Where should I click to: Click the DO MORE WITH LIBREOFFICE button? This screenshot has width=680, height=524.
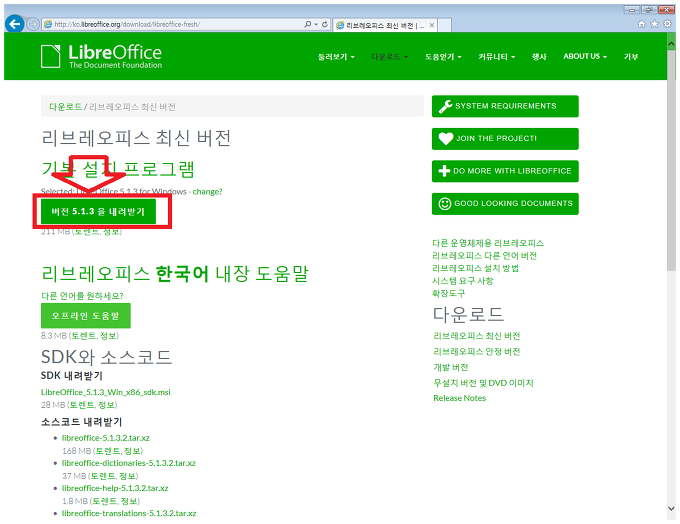[x=505, y=171]
